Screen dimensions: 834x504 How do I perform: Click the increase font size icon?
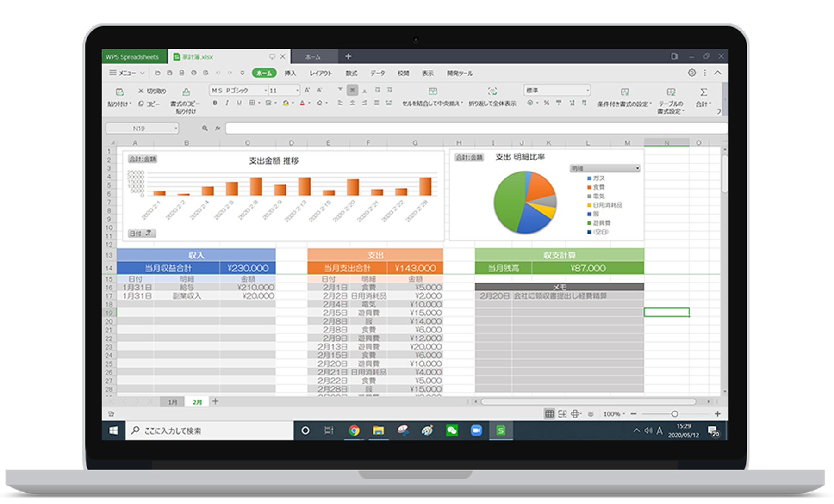[x=307, y=90]
